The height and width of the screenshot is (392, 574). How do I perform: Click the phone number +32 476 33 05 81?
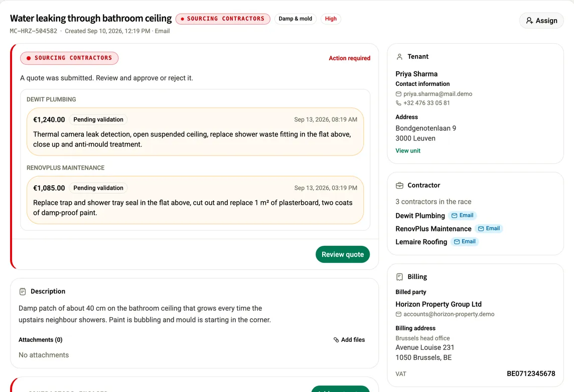pos(426,103)
